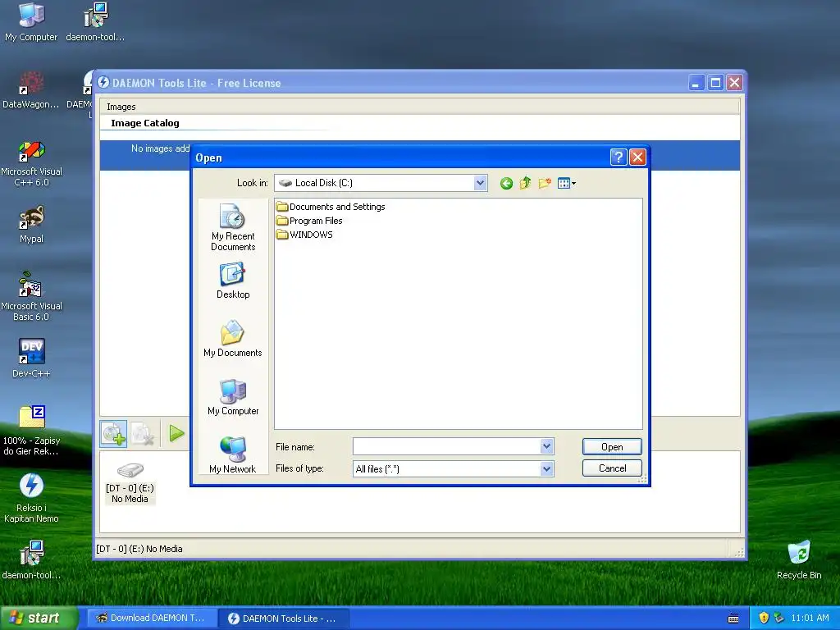Select the Recycle Bin icon
The image size is (840, 630).
click(x=799, y=560)
